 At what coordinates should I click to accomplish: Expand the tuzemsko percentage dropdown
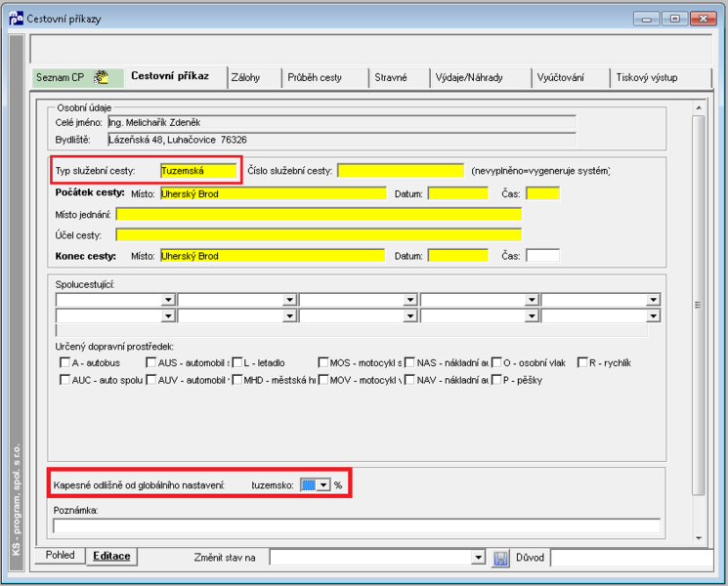[323, 485]
